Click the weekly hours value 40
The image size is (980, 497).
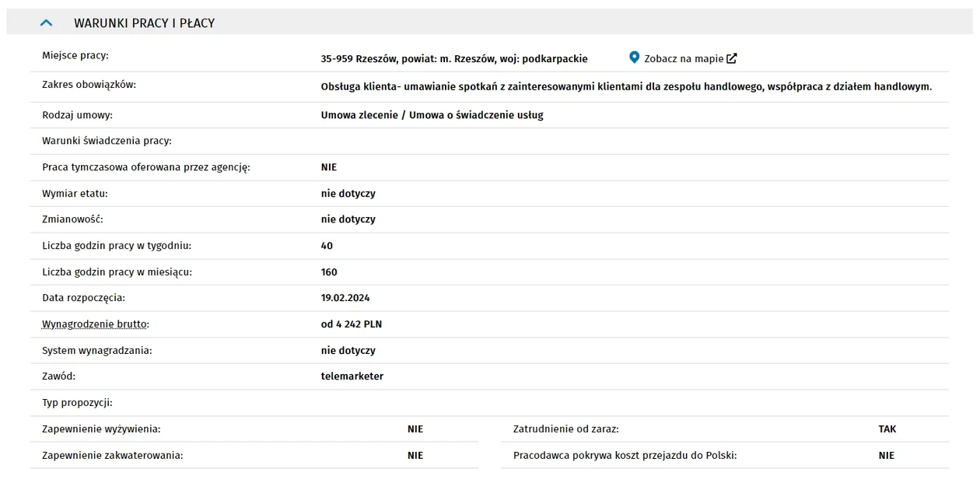(327, 246)
